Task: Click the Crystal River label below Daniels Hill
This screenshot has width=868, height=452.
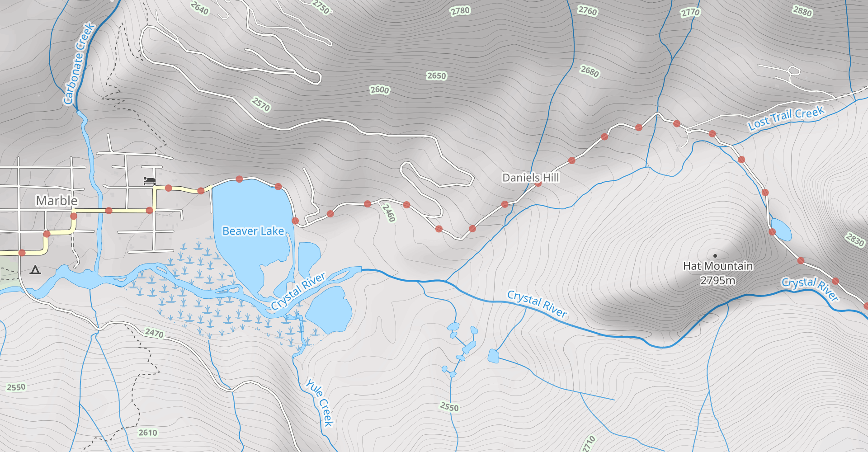Action: coord(537,304)
